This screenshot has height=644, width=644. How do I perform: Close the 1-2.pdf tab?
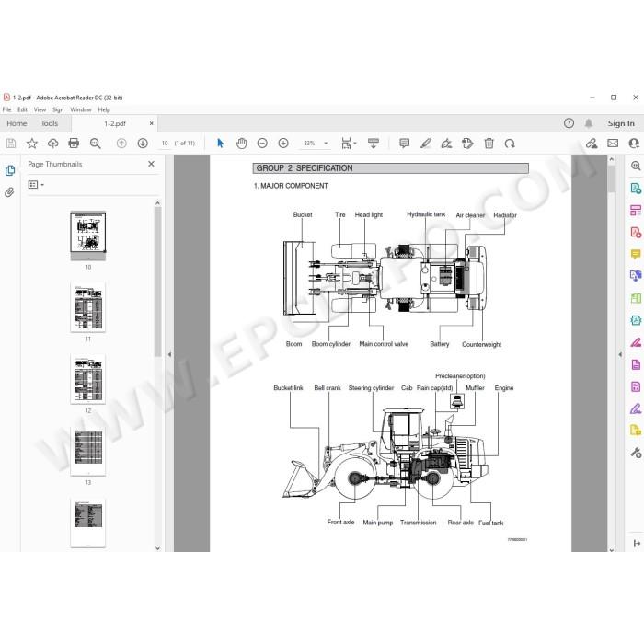pyautogui.click(x=151, y=123)
